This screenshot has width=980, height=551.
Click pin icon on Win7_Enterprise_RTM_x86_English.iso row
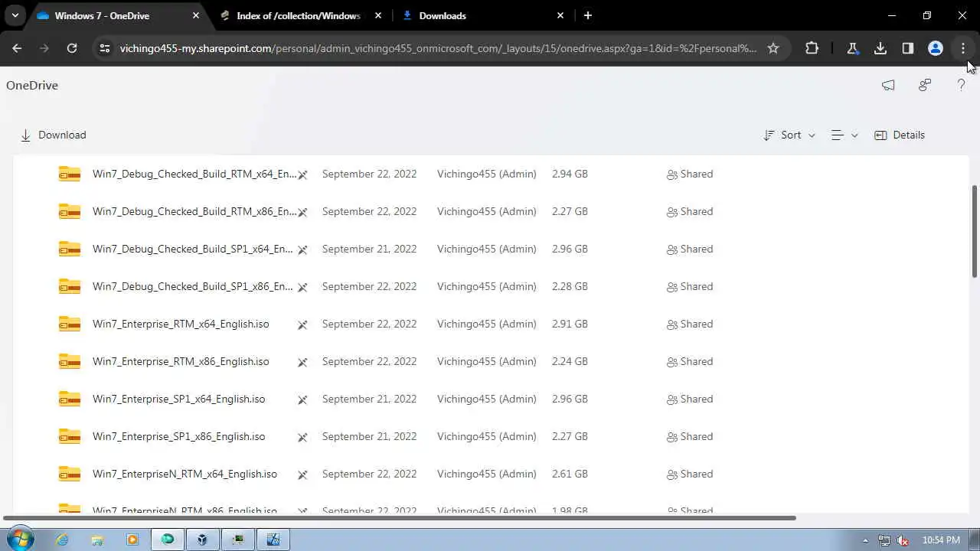coord(302,362)
